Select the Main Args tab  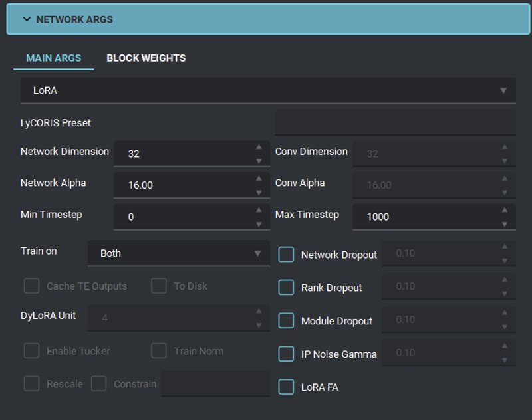click(x=54, y=58)
